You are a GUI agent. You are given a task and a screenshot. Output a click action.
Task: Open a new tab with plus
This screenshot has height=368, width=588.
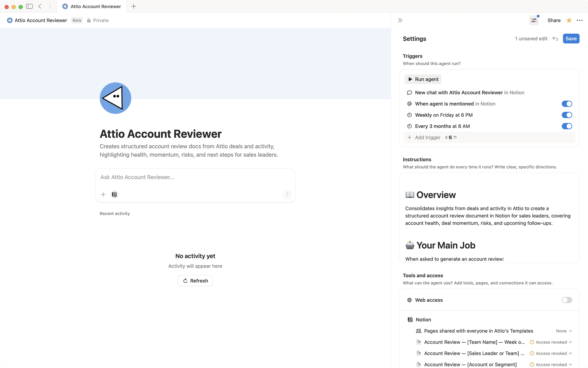(x=134, y=6)
